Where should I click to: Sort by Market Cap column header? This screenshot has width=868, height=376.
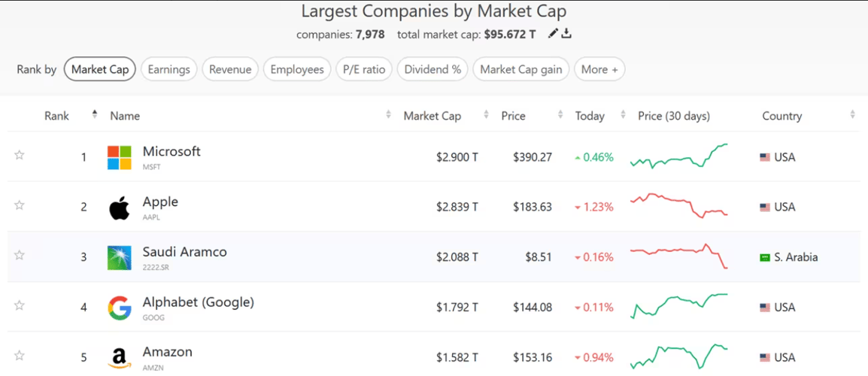[x=432, y=116]
